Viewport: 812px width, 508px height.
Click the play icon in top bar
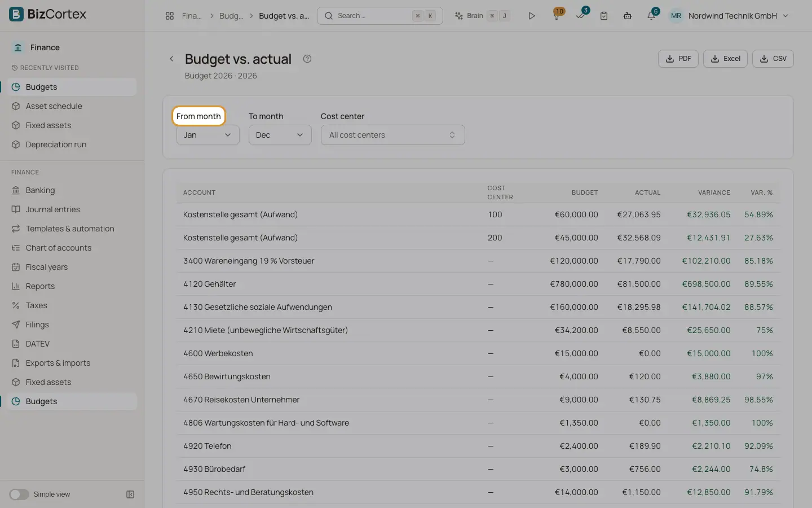[x=531, y=16]
